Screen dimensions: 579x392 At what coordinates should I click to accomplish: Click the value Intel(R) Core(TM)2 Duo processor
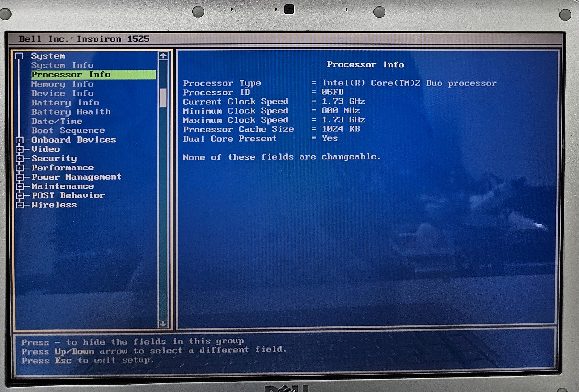click(x=409, y=83)
